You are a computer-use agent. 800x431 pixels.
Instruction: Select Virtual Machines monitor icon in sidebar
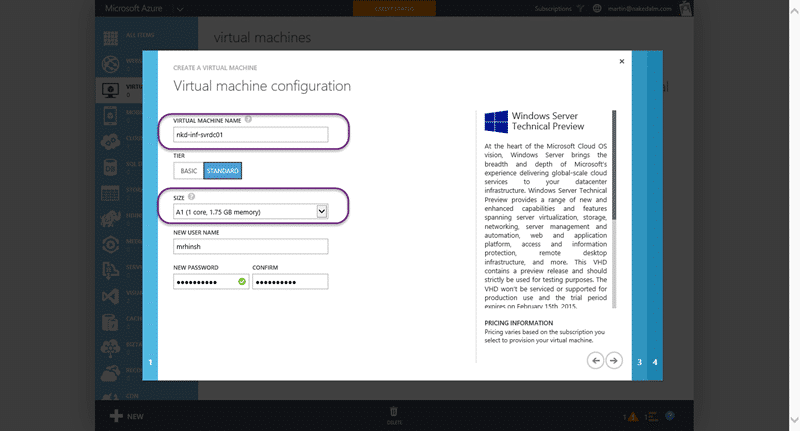(x=111, y=90)
